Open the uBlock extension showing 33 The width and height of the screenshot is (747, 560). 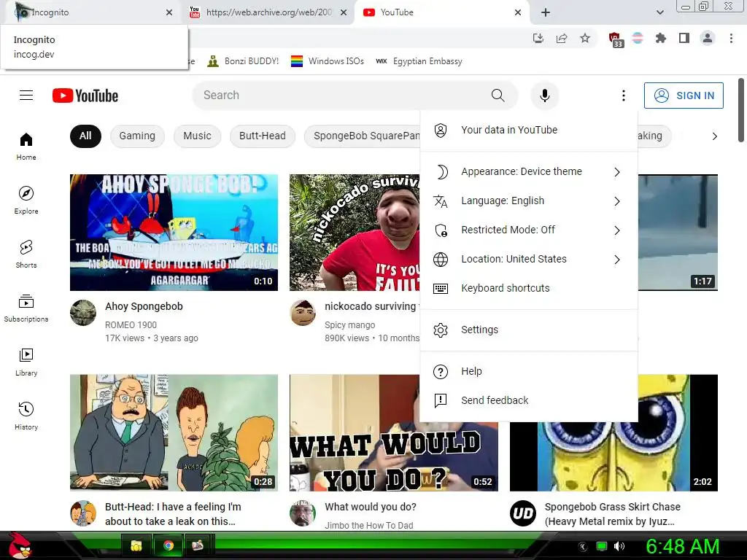coord(615,39)
